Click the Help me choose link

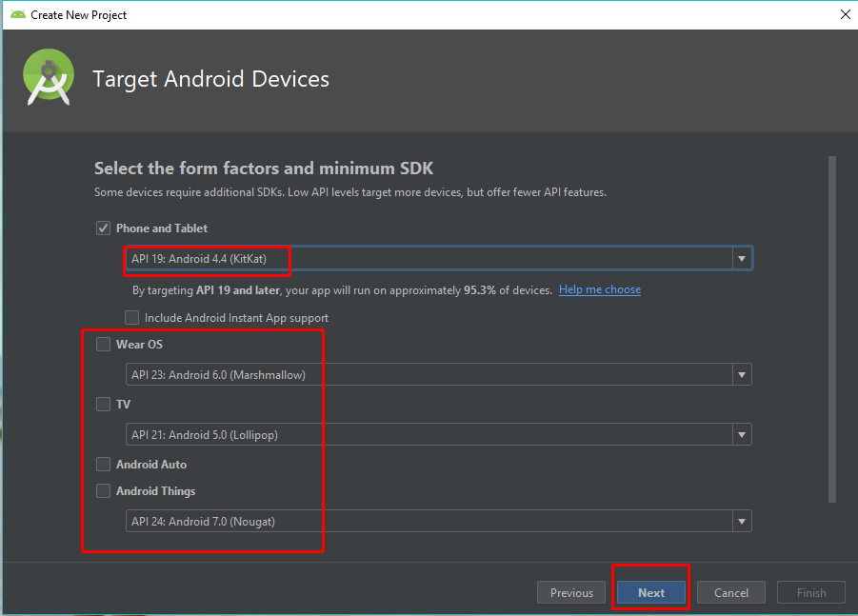coord(600,289)
